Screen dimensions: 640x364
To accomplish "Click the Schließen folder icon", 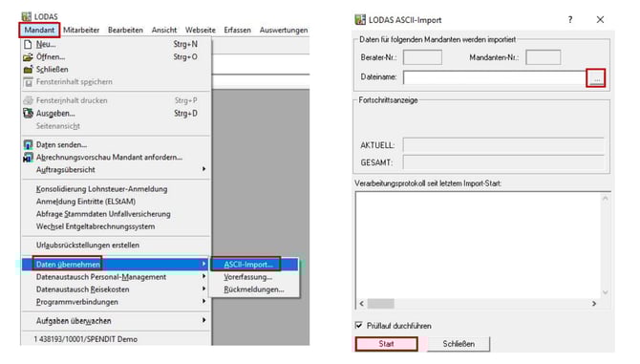I will click(x=28, y=70).
